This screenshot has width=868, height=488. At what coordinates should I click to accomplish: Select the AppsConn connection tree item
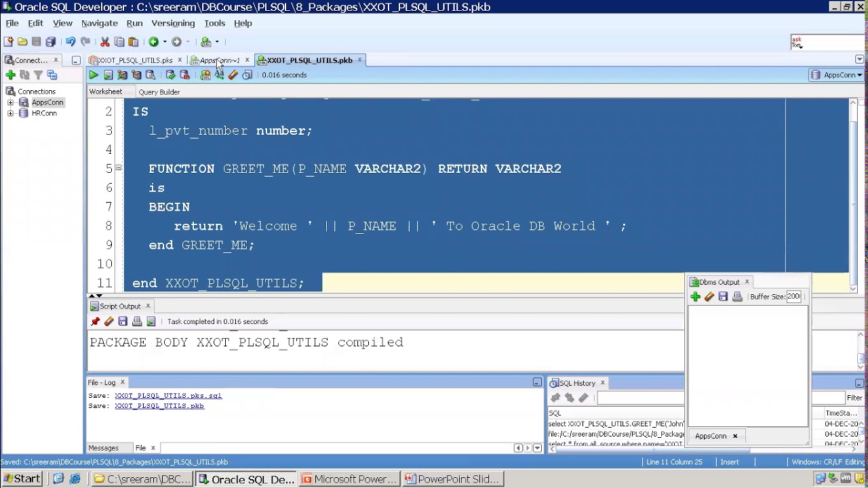pos(47,103)
